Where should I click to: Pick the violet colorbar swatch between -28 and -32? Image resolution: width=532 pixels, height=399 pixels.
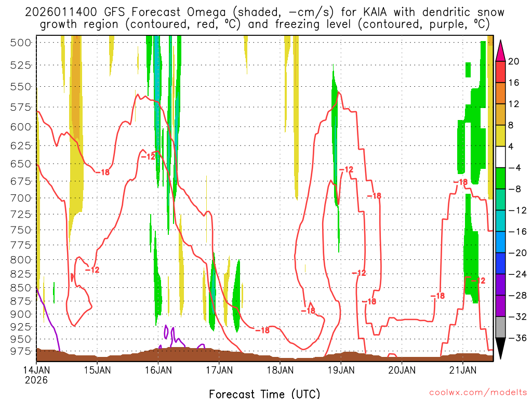[500, 306]
